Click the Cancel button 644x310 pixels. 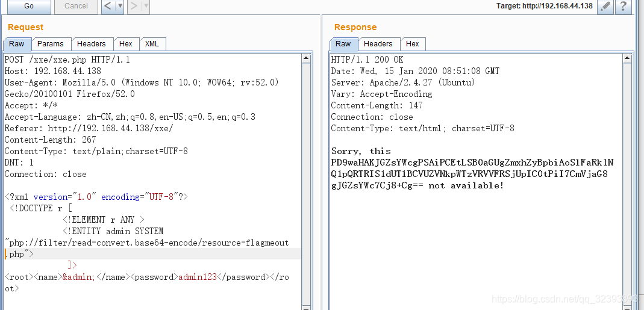click(x=76, y=6)
